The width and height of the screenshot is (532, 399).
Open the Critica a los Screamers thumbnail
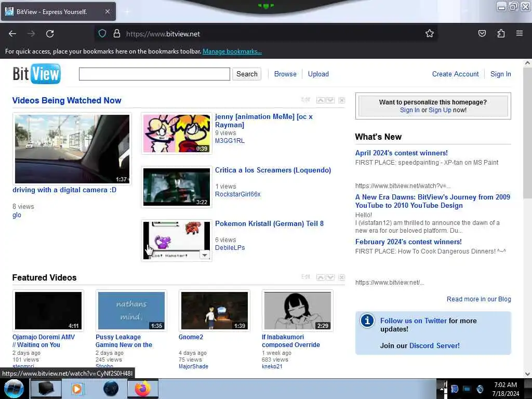click(177, 187)
